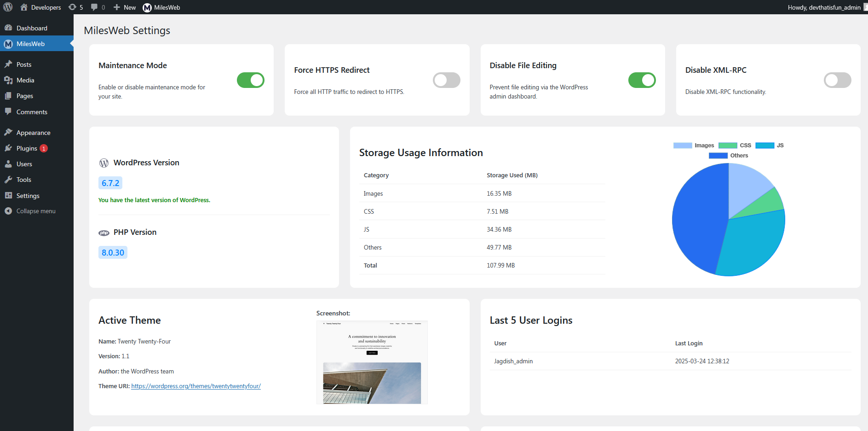Open the Users menu item

[37, 164]
